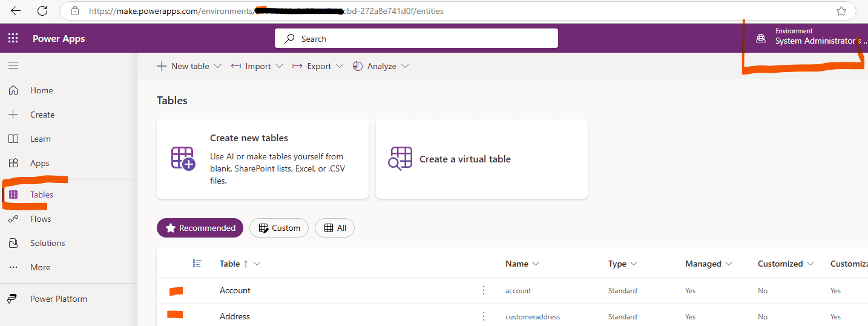Go to Solutions in the sidebar
868x326 pixels.
[x=47, y=243]
